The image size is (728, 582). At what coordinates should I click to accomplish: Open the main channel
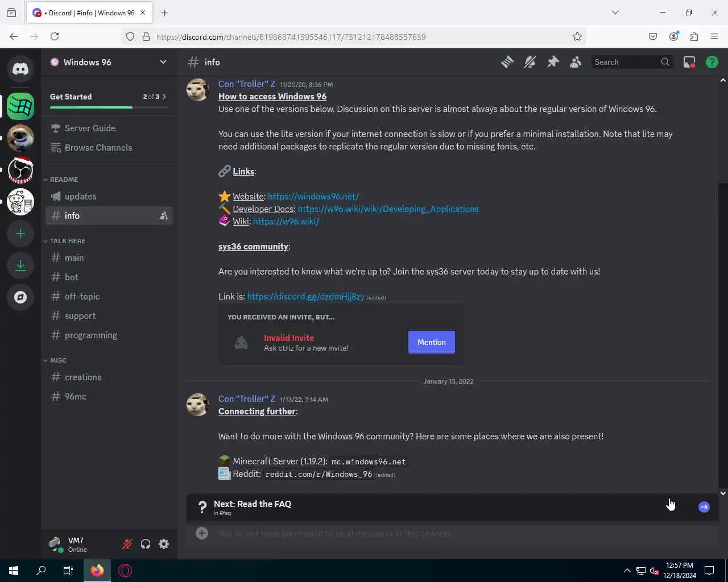tap(109, 257)
